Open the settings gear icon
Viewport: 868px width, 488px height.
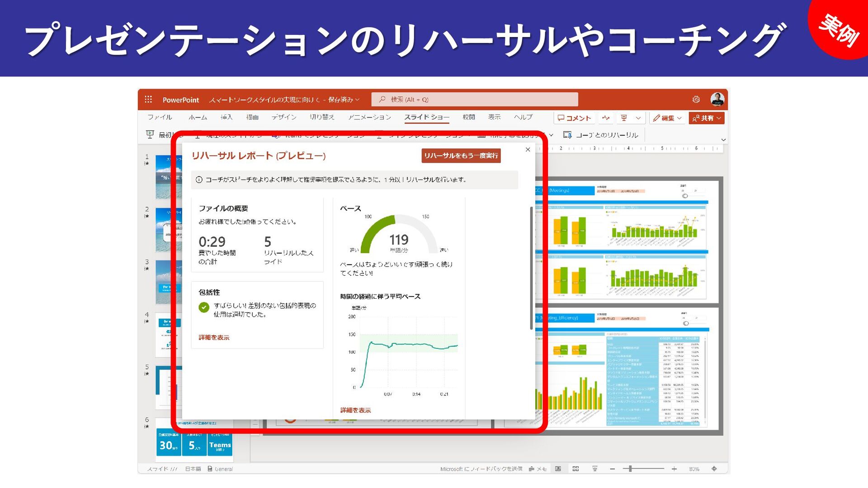point(696,99)
